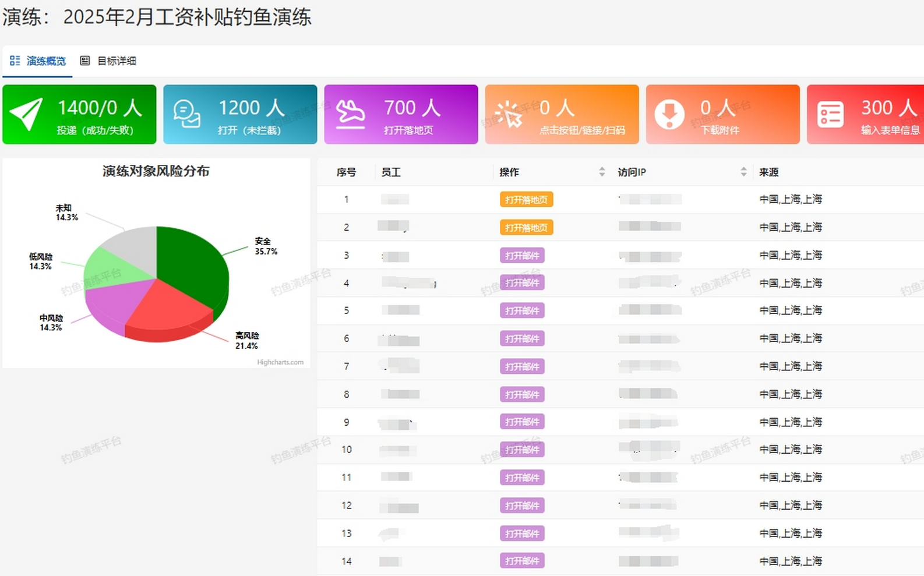Image resolution: width=924 pixels, height=576 pixels.
Task: Click the download attachment arrow icon
Action: [669, 114]
